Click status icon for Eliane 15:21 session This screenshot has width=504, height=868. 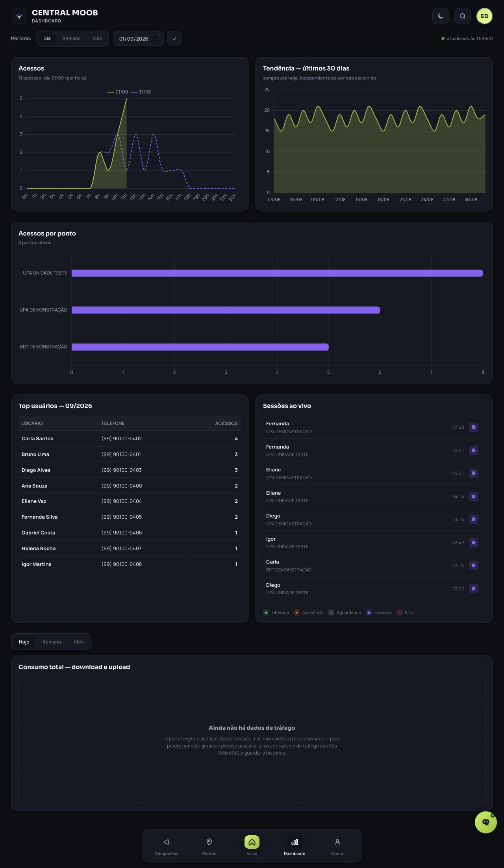(x=474, y=473)
